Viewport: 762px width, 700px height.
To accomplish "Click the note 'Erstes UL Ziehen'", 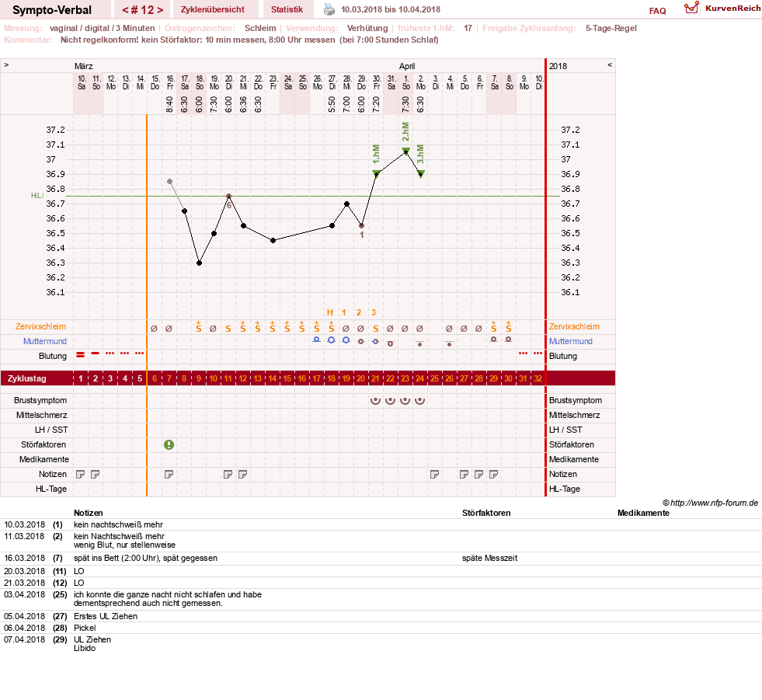I will (x=106, y=616).
